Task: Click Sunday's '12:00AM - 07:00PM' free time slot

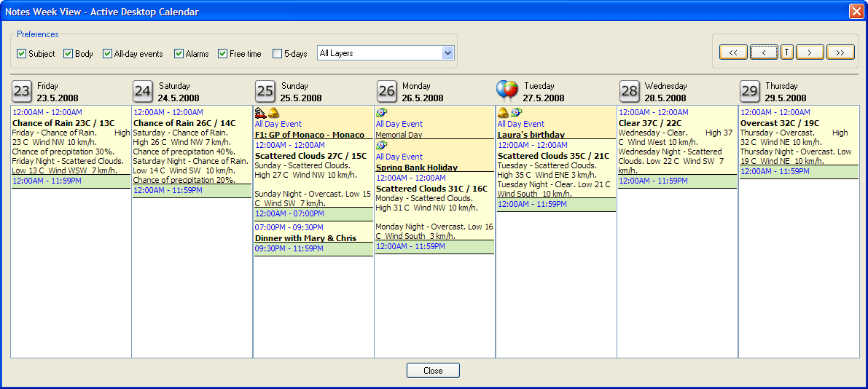Action: click(313, 213)
